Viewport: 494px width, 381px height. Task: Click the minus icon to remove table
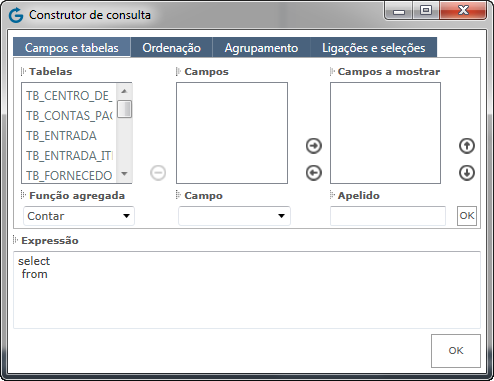(158, 173)
